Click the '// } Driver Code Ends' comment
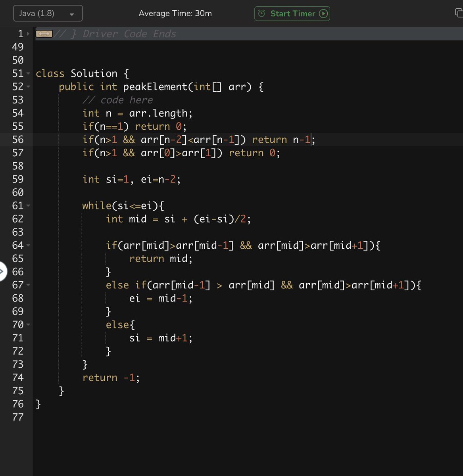The image size is (463, 476). click(x=115, y=34)
